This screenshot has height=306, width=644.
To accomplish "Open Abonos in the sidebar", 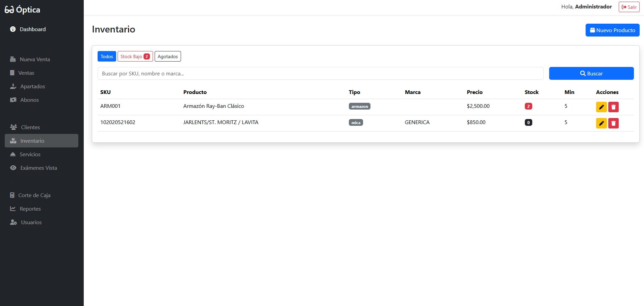I will point(42,100).
